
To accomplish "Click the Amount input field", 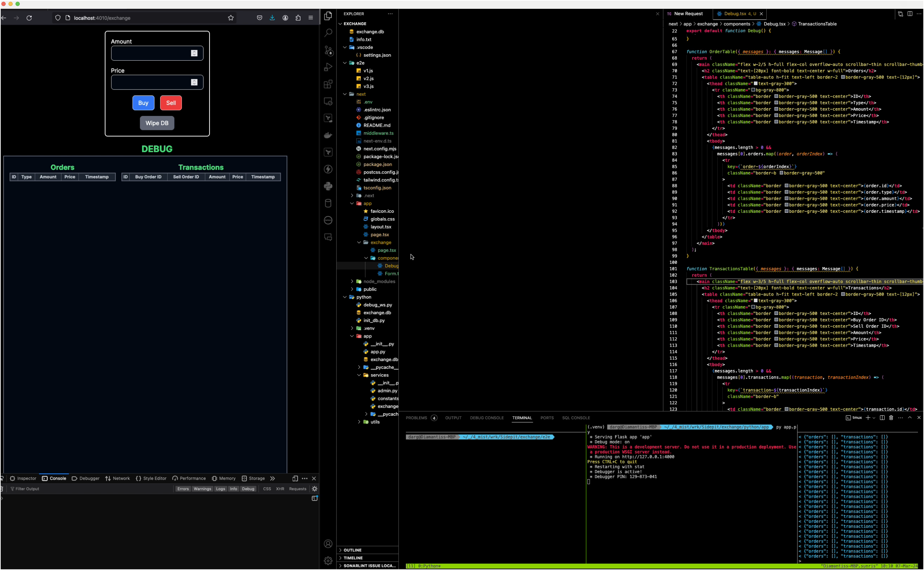I will pyautogui.click(x=151, y=53).
